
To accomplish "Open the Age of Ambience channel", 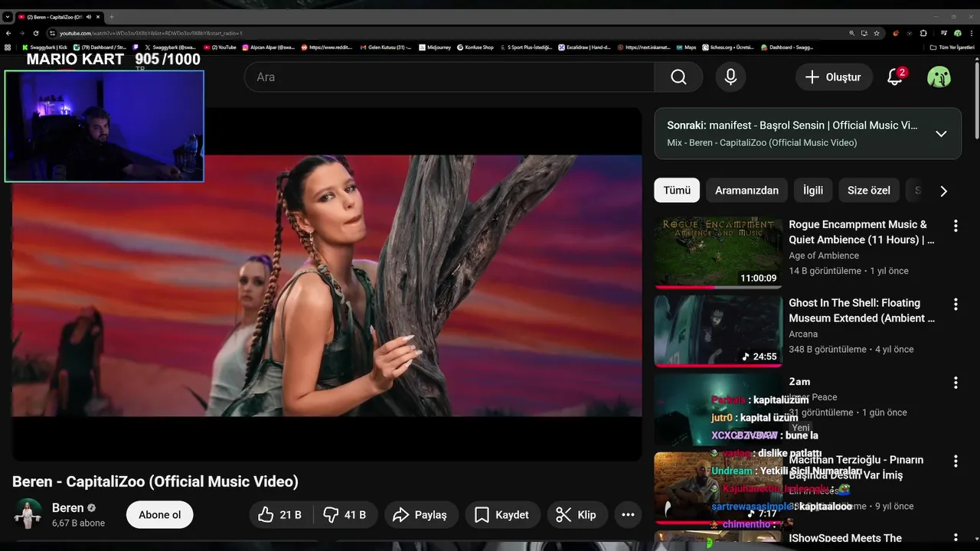I will point(824,256).
